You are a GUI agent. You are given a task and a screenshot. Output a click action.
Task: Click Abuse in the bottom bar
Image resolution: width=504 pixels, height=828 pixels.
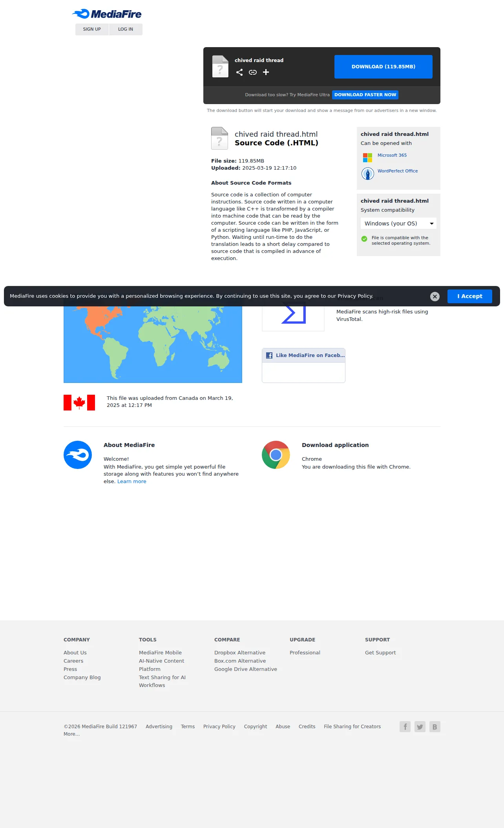[283, 727]
